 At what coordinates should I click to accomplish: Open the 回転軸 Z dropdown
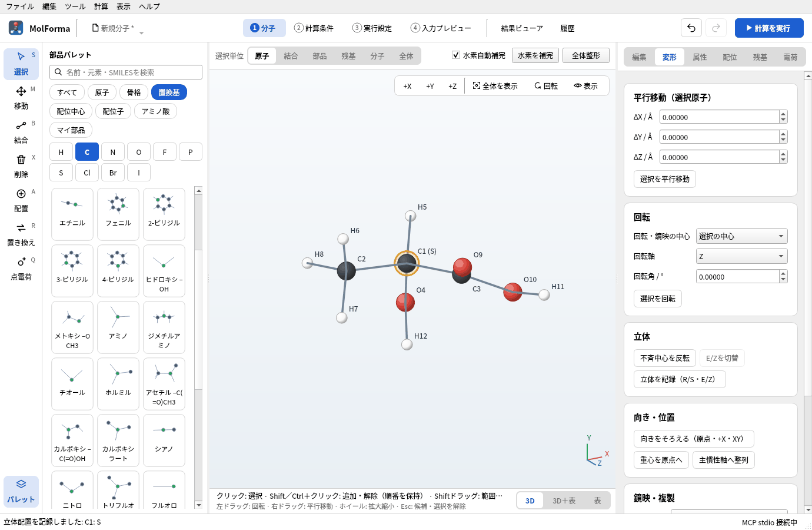coord(742,256)
